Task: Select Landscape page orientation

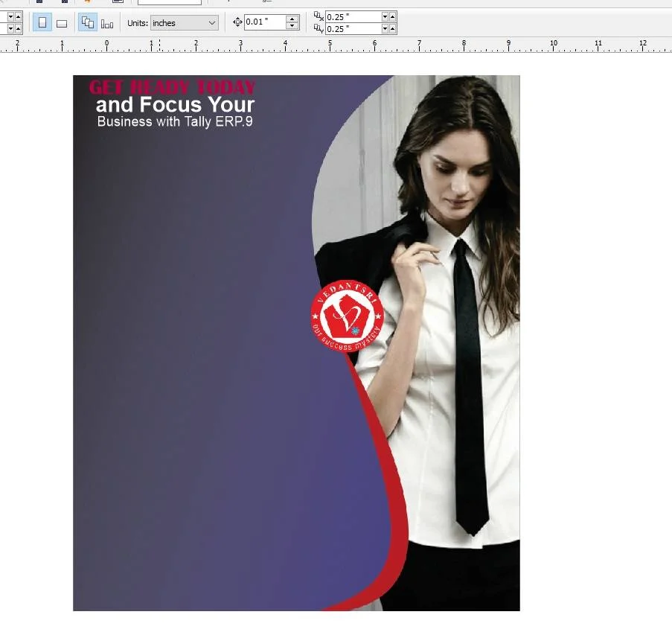Action: pos(62,23)
